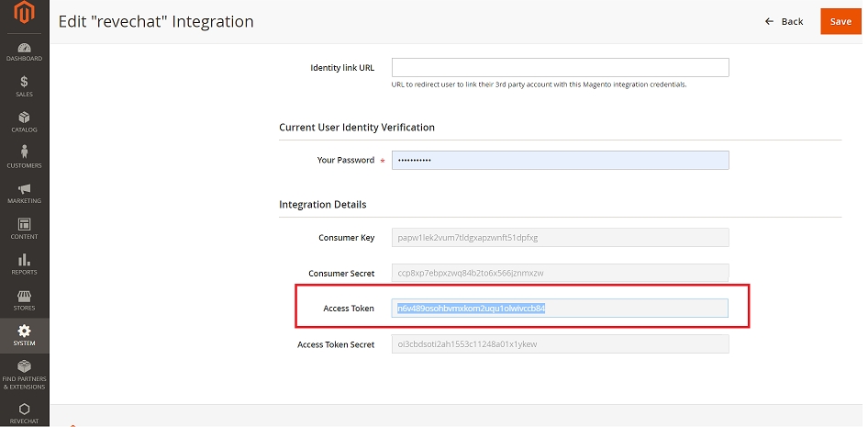Open the Stores storefront icon
The image size is (868, 427).
point(24,296)
